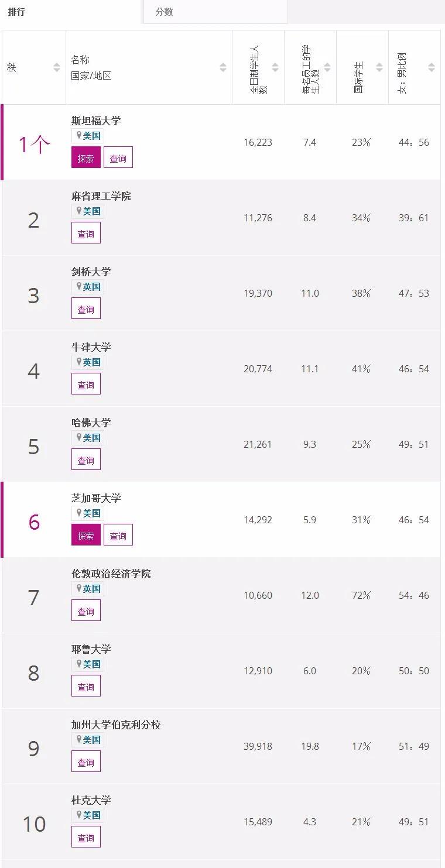This screenshot has height=868, width=445.
Task: Open 牛津大学 university name link
Action: [91, 347]
